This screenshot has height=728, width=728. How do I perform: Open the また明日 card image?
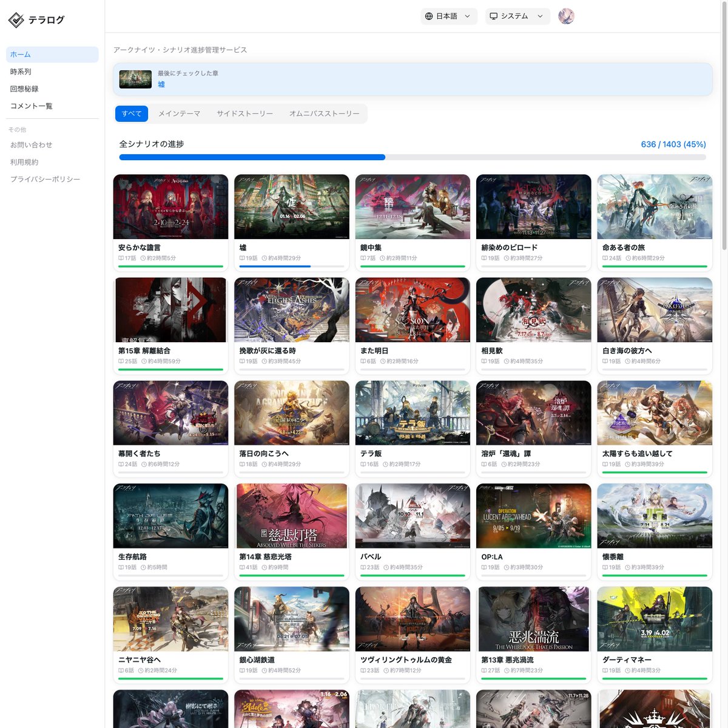pyautogui.click(x=413, y=310)
